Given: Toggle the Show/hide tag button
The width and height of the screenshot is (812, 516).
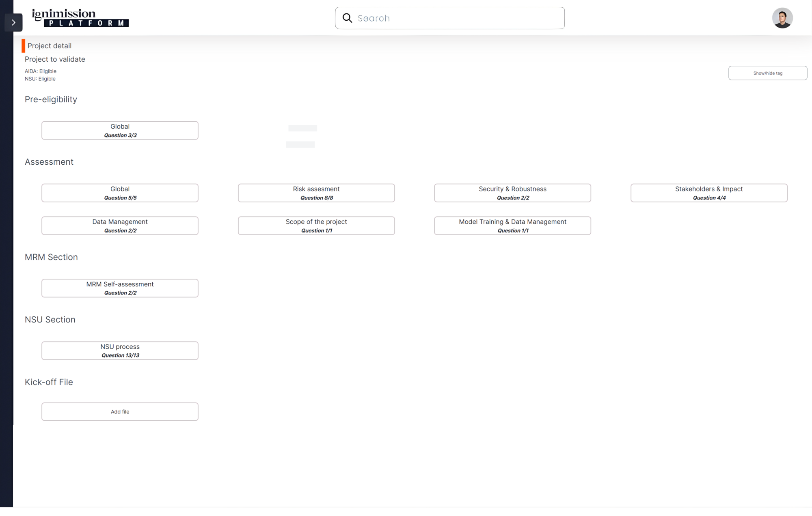Looking at the screenshot, I should pyautogui.click(x=767, y=73).
